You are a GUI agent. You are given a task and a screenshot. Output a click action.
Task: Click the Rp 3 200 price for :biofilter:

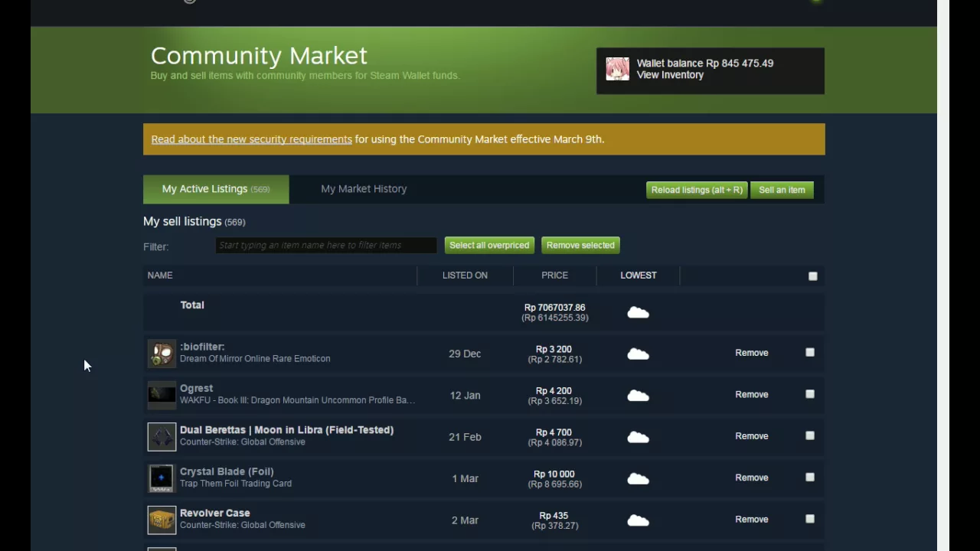click(x=554, y=349)
